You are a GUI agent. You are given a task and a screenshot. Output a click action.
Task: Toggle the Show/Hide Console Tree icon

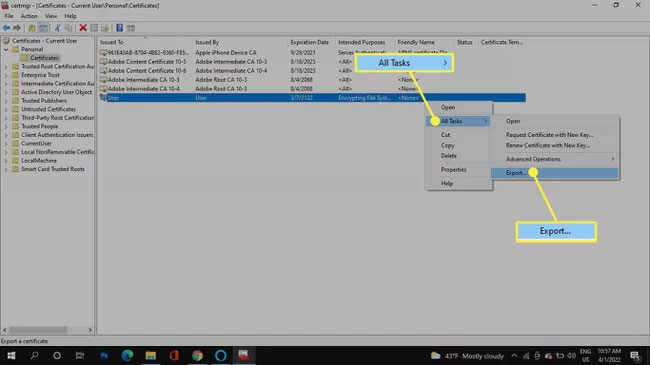[43, 28]
